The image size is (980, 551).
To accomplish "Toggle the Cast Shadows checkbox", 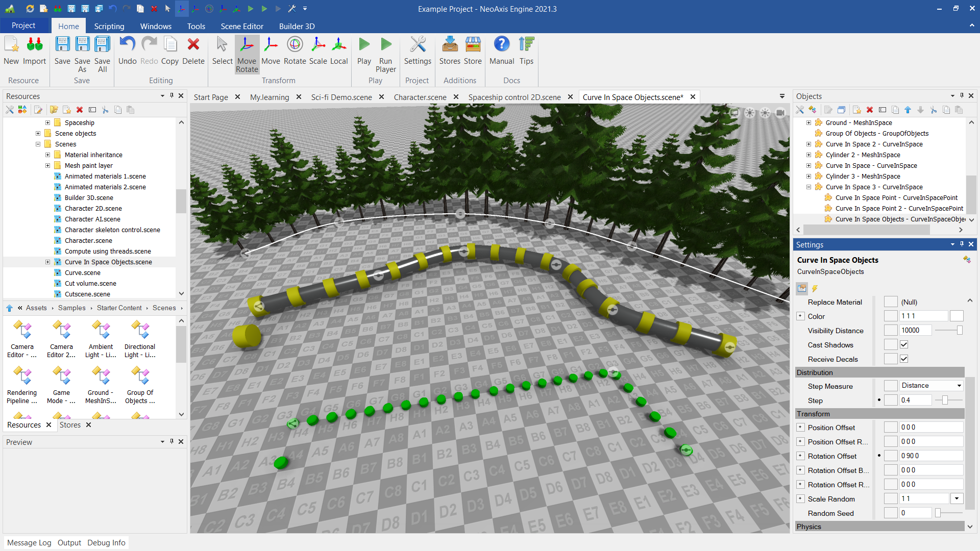I will click(x=904, y=345).
